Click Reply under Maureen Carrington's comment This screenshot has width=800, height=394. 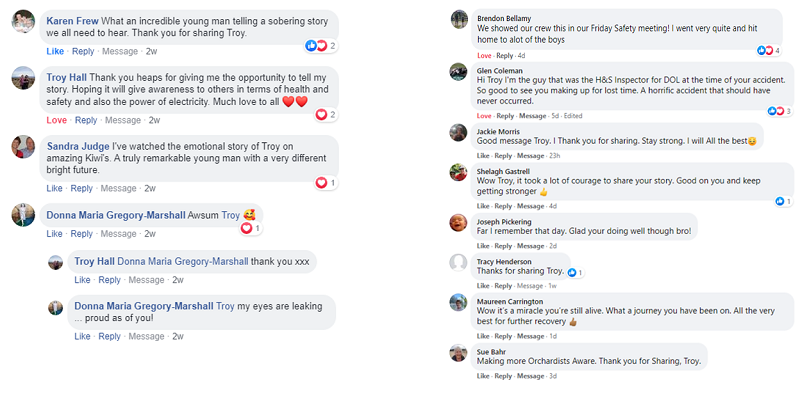(x=504, y=336)
